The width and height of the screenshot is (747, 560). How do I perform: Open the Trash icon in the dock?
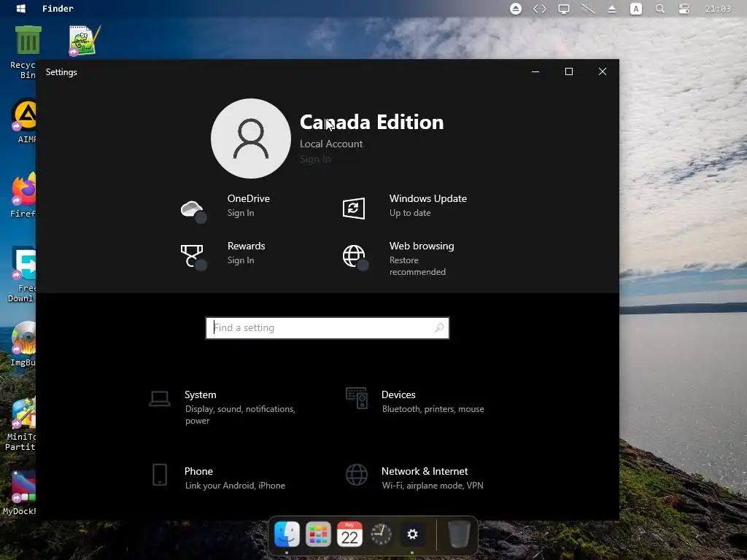tap(460, 534)
